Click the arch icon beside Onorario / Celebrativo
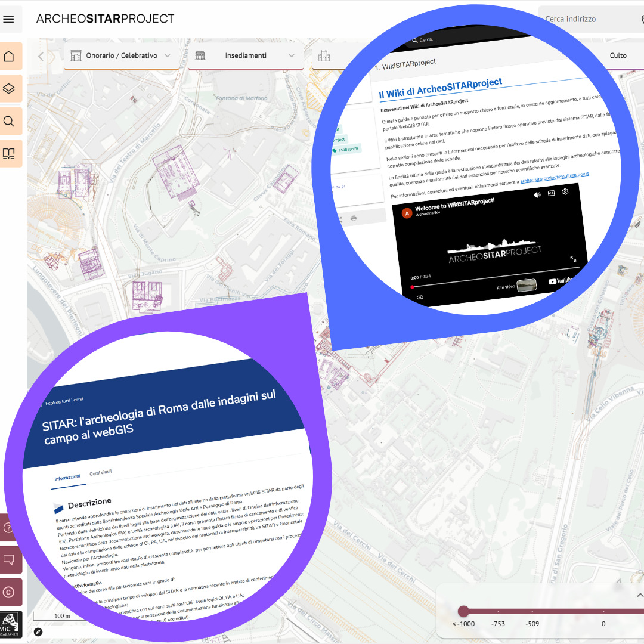 (76, 56)
